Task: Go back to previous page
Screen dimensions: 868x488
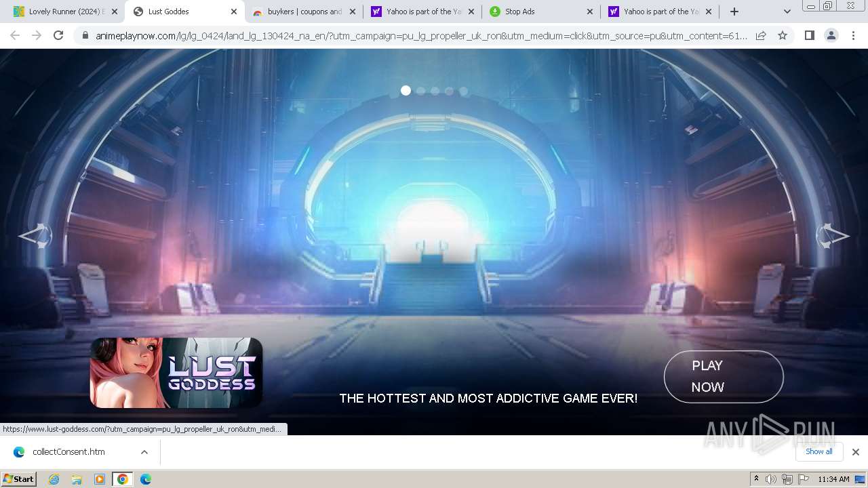Action: click(x=15, y=35)
